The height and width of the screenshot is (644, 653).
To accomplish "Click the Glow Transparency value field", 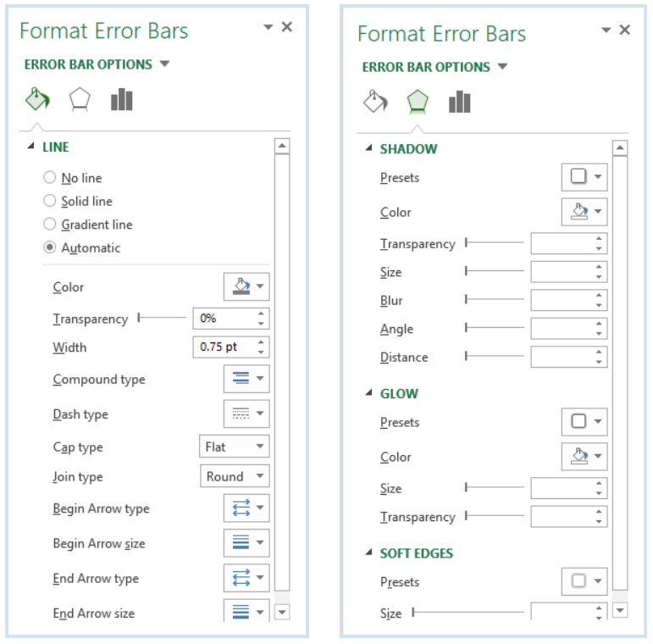I will point(569,517).
